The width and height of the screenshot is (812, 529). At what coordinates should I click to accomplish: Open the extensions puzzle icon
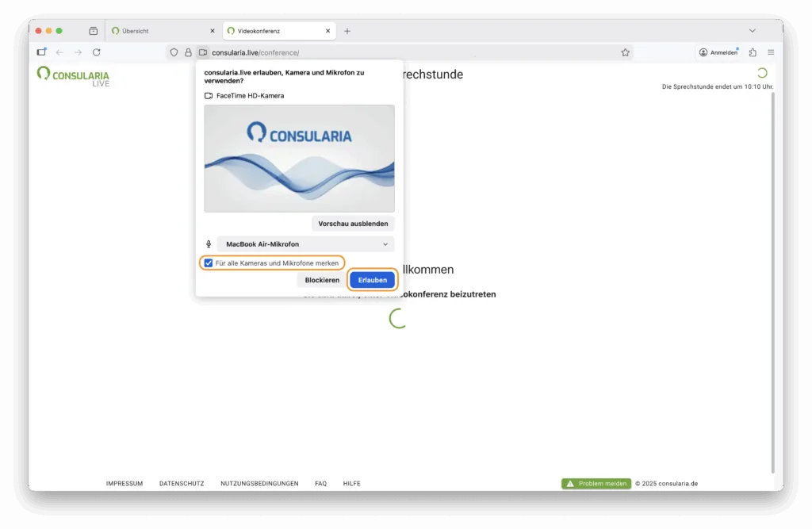coord(753,52)
